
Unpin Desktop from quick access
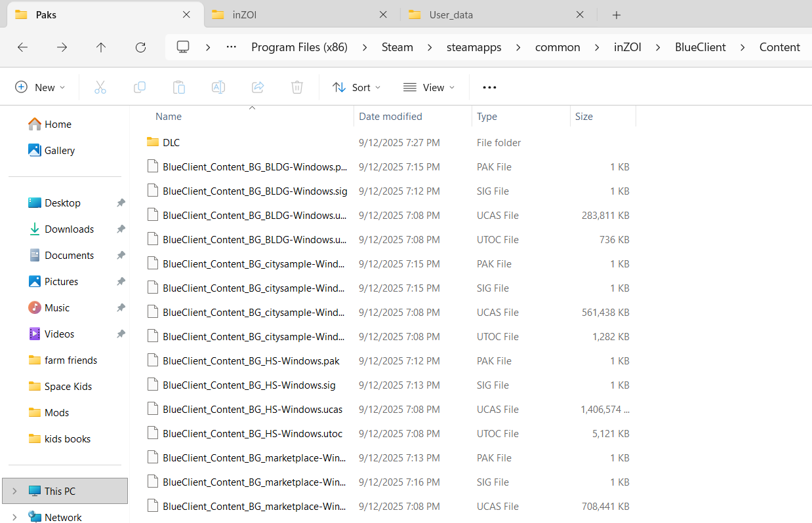[x=121, y=203]
